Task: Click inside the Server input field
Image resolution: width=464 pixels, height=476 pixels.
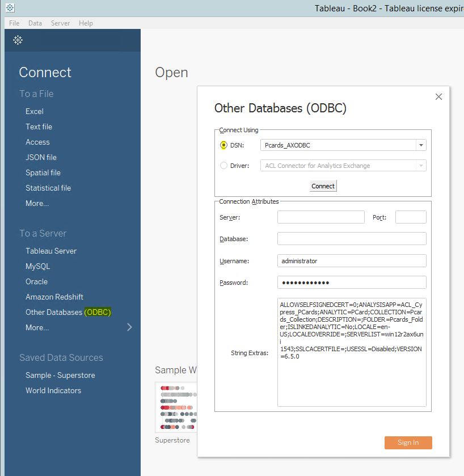Action: pyautogui.click(x=320, y=217)
